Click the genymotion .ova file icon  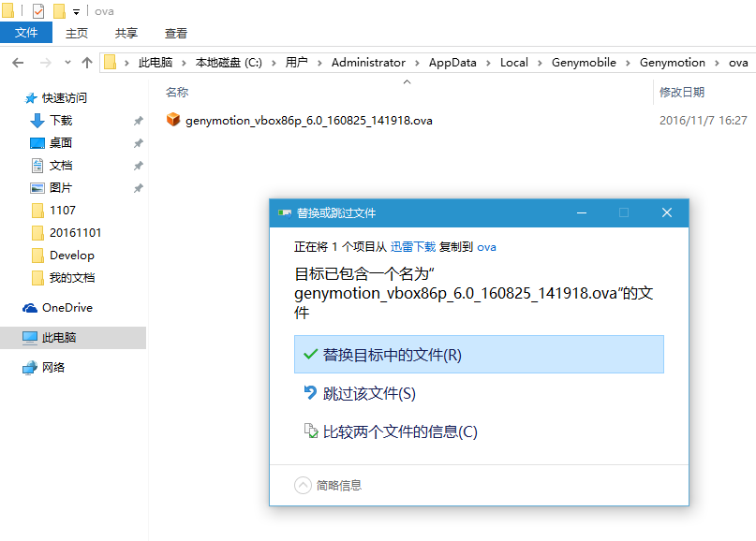[173, 120]
